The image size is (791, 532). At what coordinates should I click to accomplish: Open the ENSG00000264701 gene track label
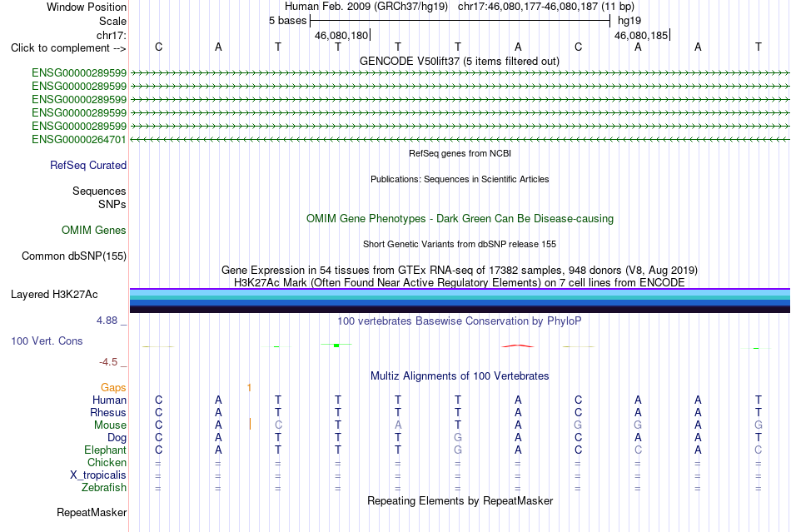pos(79,139)
